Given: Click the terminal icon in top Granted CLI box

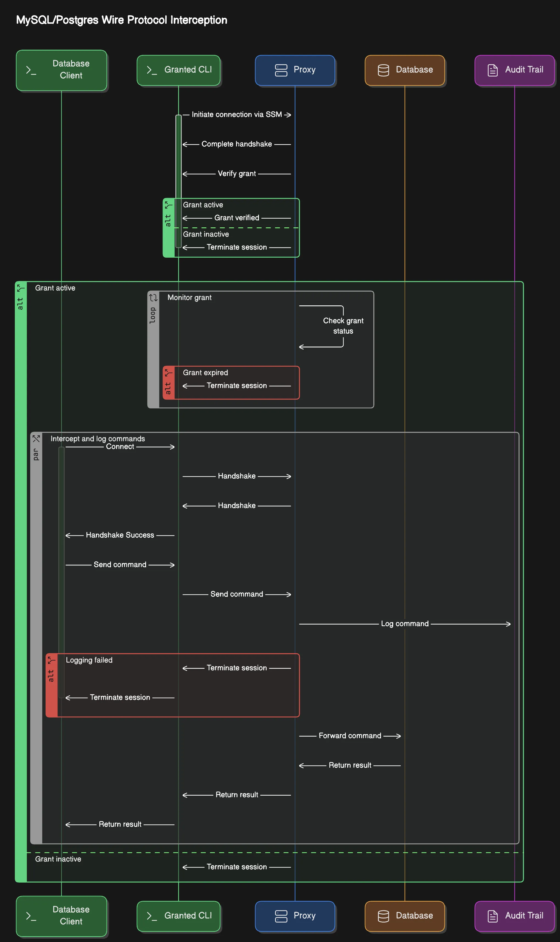Looking at the screenshot, I should (152, 70).
